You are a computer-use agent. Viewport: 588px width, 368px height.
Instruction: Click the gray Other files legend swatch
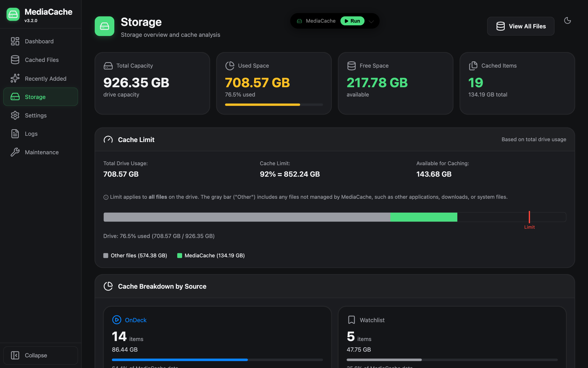(x=106, y=255)
